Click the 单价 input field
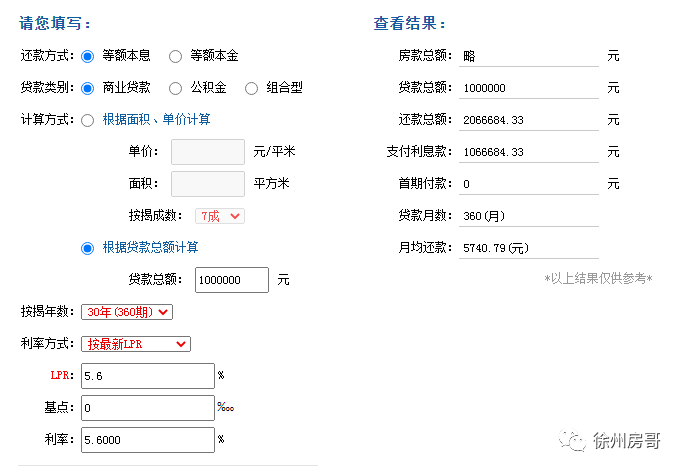Image resolution: width=682 pixels, height=471 pixels. (x=208, y=152)
